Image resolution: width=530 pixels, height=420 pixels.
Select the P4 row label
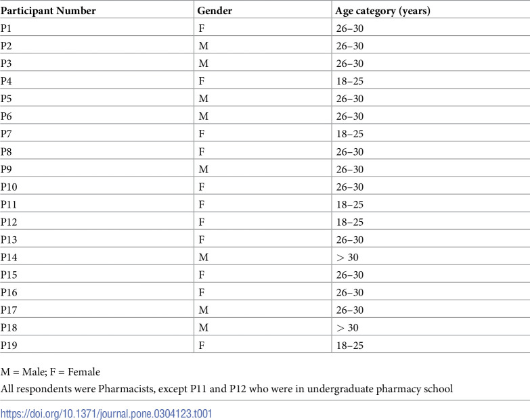[x=6, y=81]
